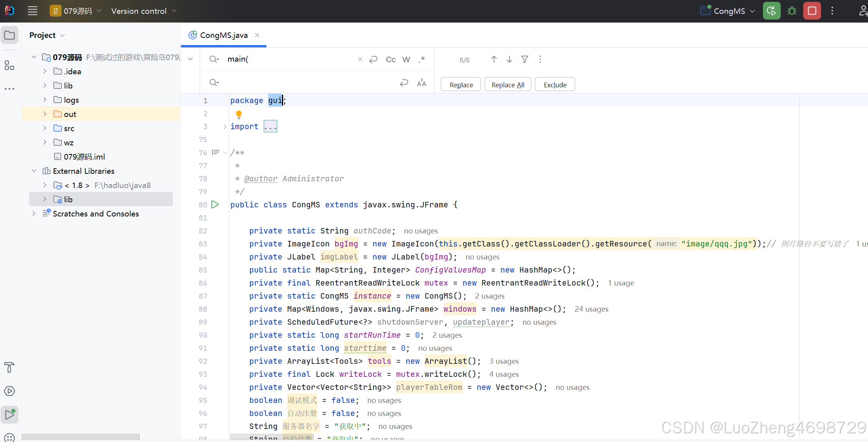Toggle Regex search option
This screenshot has height=442, width=868.
point(422,59)
